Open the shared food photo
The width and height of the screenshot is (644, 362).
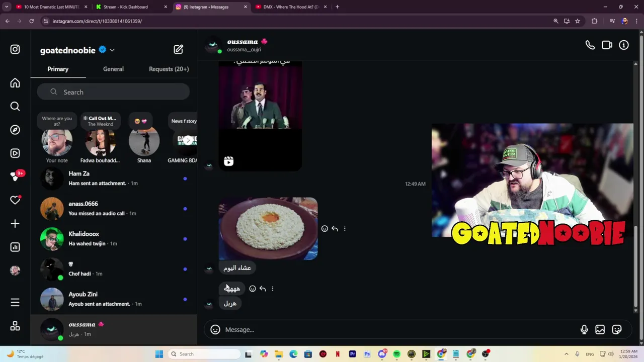[x=268, y=228]
